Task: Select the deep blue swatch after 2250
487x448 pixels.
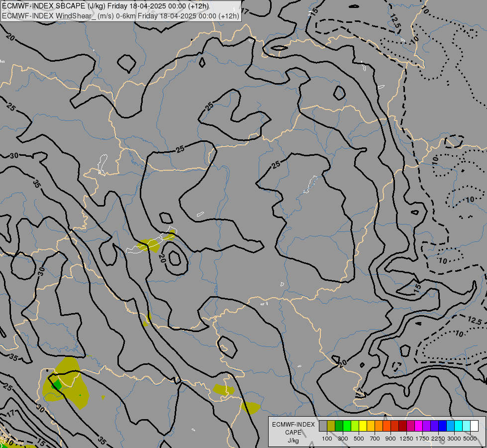Action: (x=442, y=426)
